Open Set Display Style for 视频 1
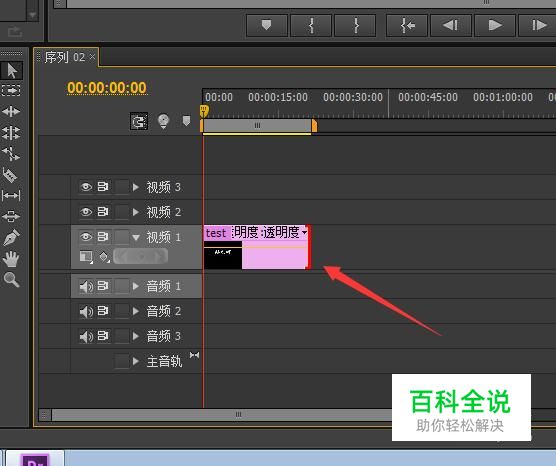The width and height of the screenshot is (556, 466). (86, 256)
